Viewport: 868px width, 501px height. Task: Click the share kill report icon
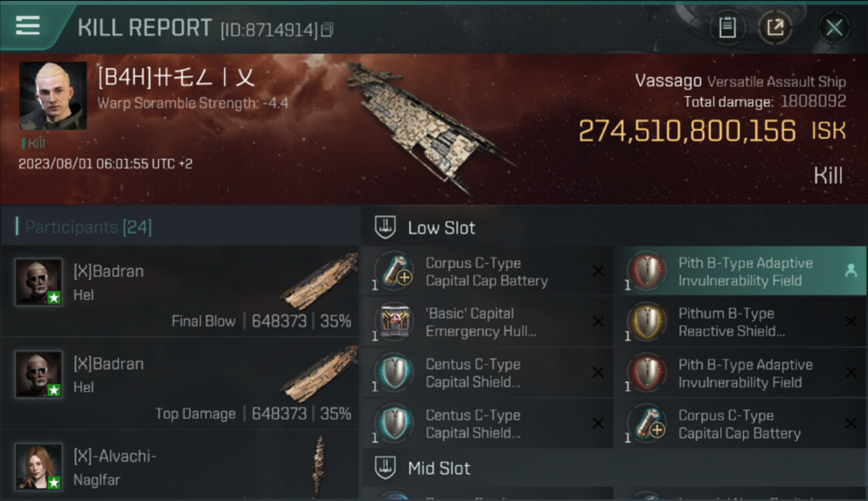pyautogui.click(x=775, y=28)
